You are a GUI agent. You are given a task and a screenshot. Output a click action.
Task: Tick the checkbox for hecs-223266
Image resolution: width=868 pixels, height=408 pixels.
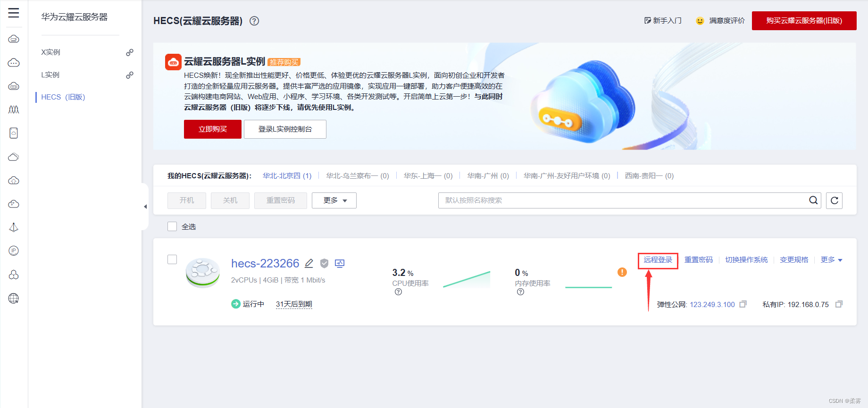coord(172,259)
